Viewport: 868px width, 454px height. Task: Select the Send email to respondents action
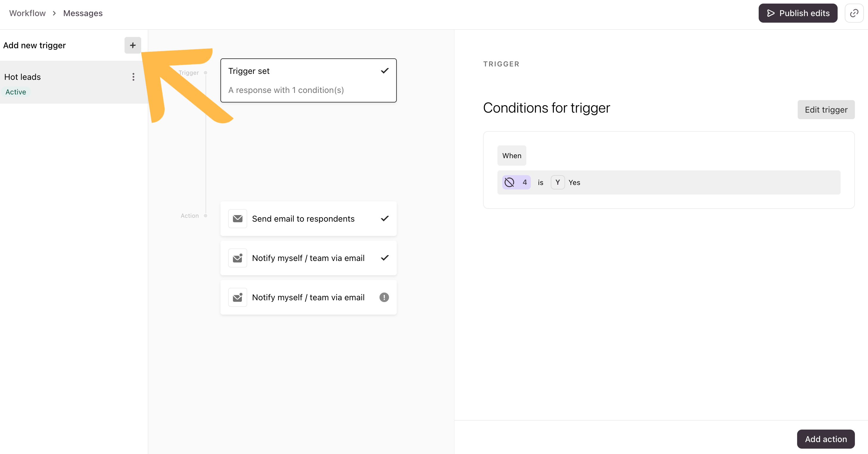click(x=308, y=218)
